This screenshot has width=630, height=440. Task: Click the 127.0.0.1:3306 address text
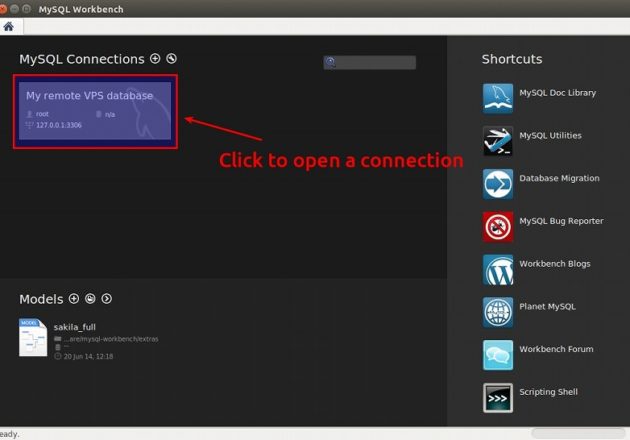(59, 125)
